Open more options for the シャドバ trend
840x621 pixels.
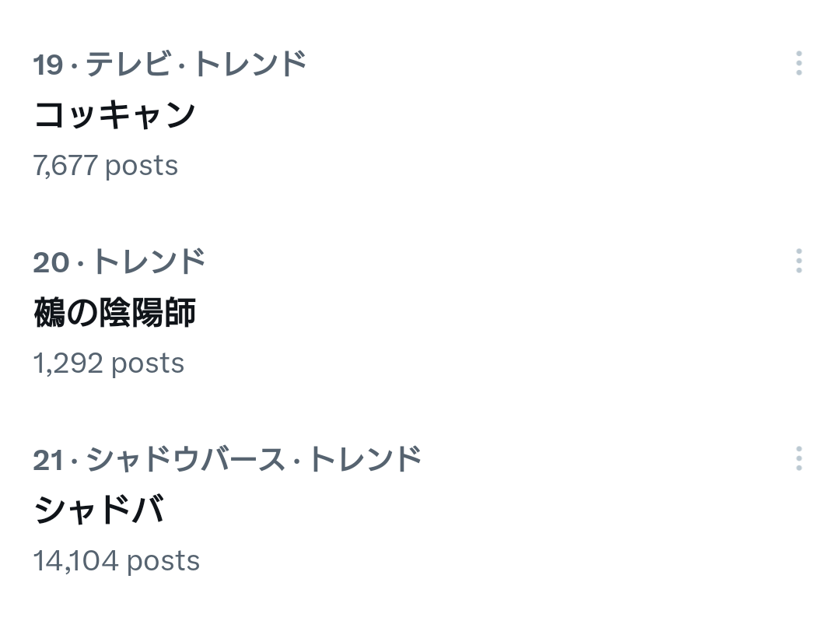(x=799, y=458)
